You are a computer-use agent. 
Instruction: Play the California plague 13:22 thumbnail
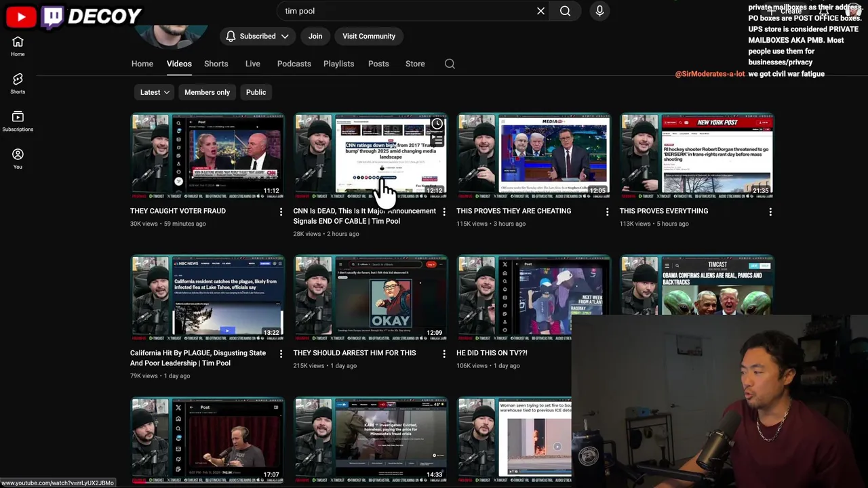tap(208, 298)
